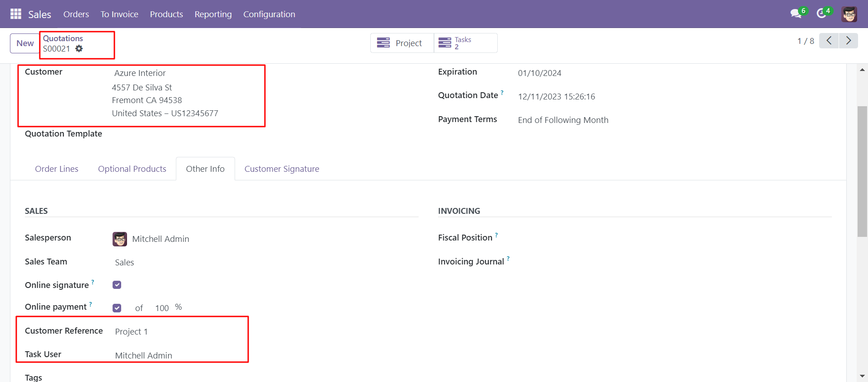Open the Azure Interior customer field
Viewport: 868px width, 382px height.
[x=140, y=73]
